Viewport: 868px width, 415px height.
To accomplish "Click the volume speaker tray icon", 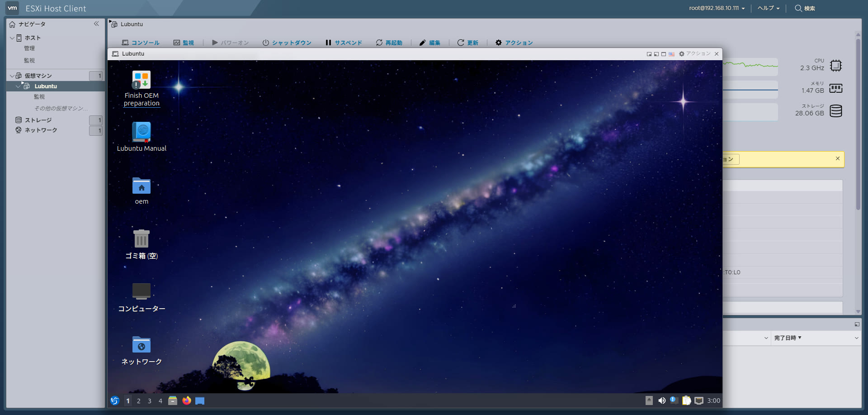I will click(x=662, y=401).
